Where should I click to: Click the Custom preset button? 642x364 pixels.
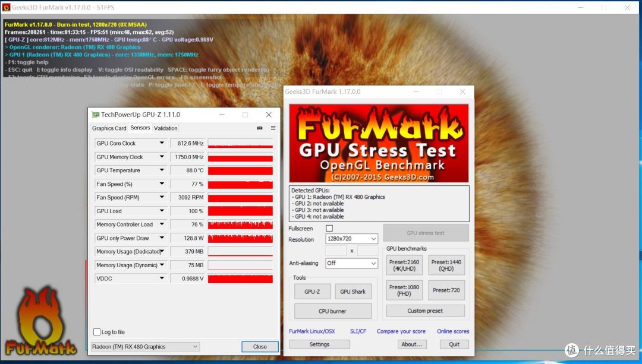pos(426,311)
